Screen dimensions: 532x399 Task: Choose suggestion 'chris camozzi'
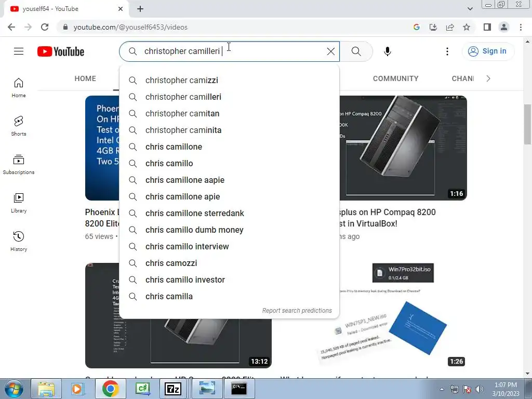click(229, 263)
